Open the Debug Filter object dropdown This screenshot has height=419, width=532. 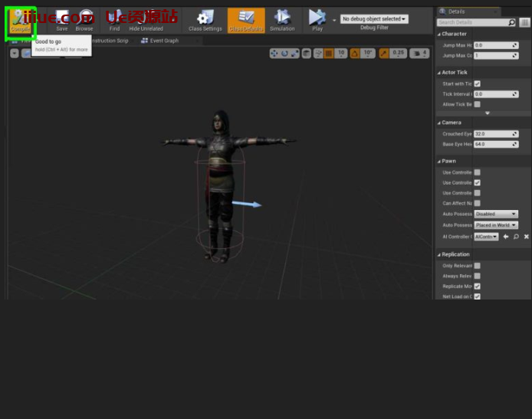[374, 19]
